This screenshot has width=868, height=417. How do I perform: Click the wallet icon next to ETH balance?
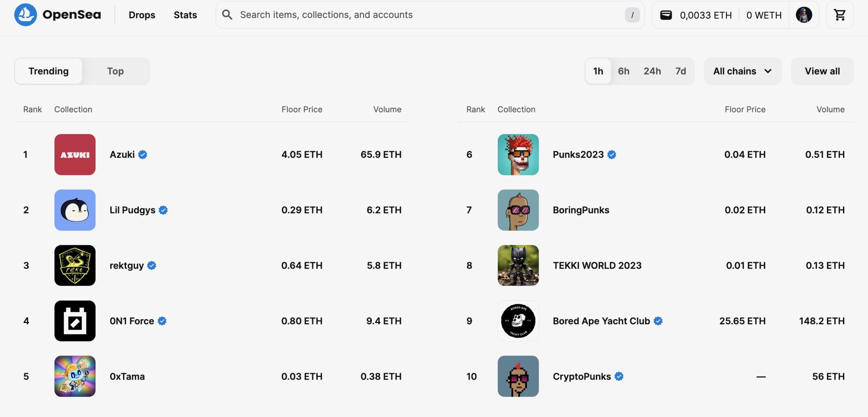[x=666, y=15]
